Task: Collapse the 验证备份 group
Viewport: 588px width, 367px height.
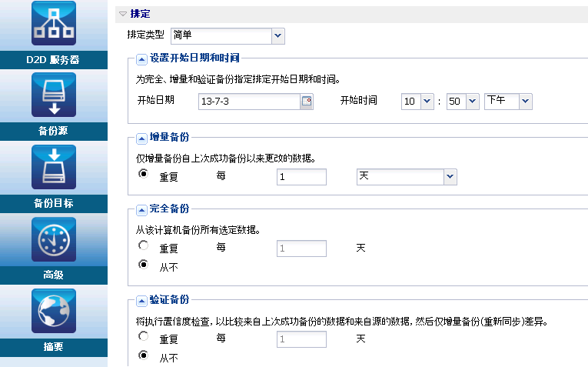Action: [x=141, y=301]
